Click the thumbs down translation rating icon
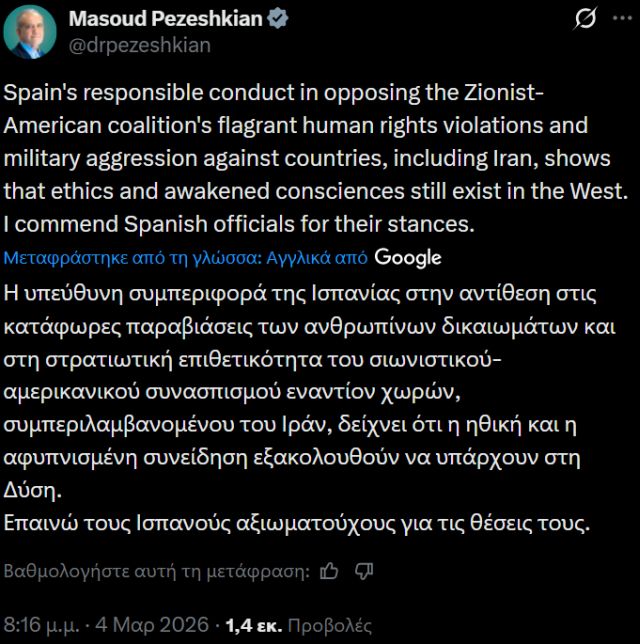The height and width of the screenshot is (644, 640). coord(364,571)
